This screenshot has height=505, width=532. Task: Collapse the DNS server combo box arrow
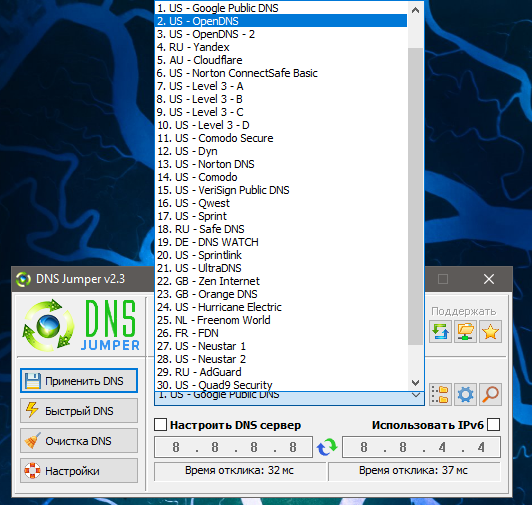416,395
